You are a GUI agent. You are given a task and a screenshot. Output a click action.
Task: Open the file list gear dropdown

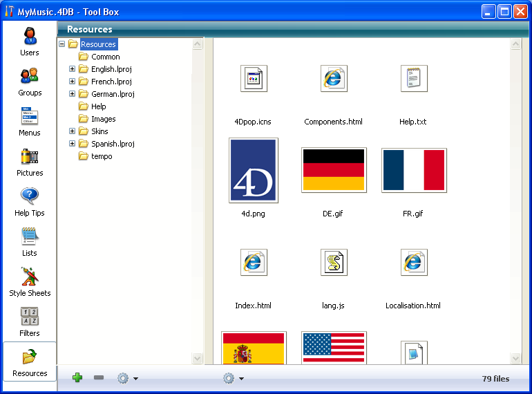point(233,378)
